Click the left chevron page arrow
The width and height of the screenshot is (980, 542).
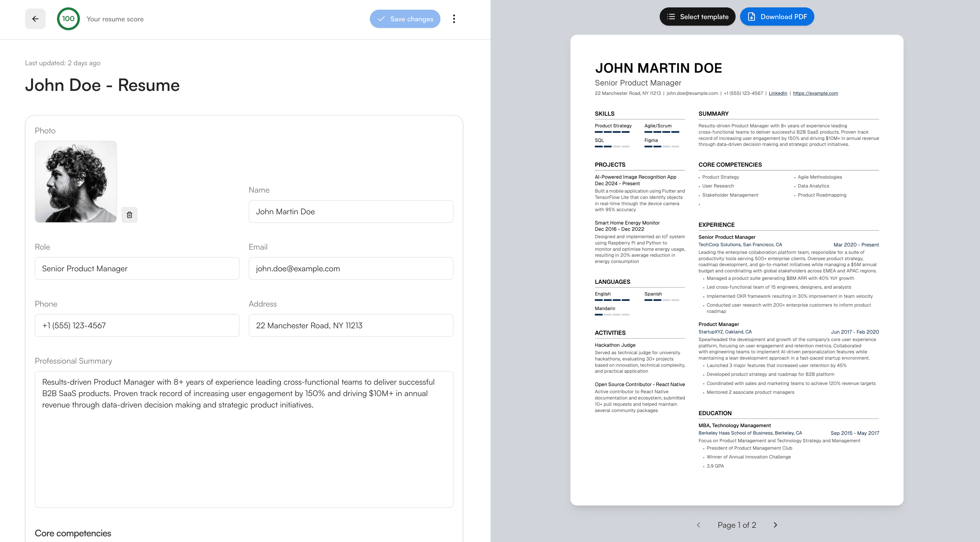tap(698, 525)
